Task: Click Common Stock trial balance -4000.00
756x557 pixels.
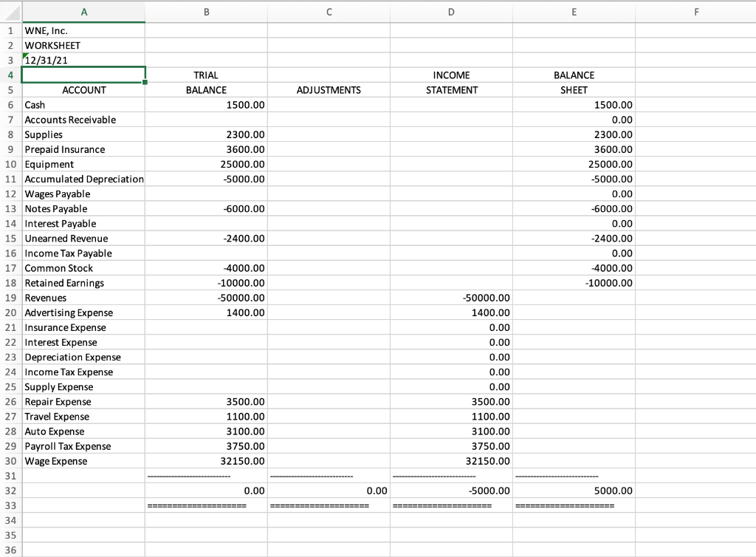Action: click(207, 268)
